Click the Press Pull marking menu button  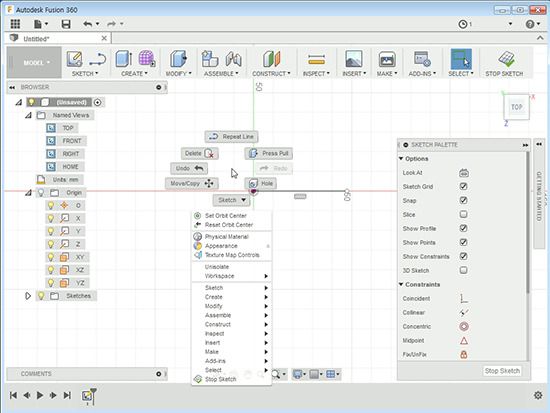click(269, 153)
